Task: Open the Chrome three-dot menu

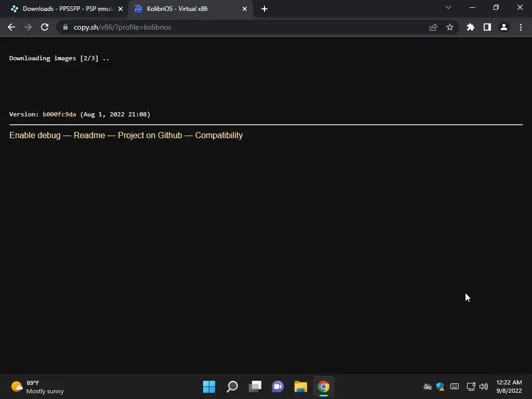Action: coord(521,27)
